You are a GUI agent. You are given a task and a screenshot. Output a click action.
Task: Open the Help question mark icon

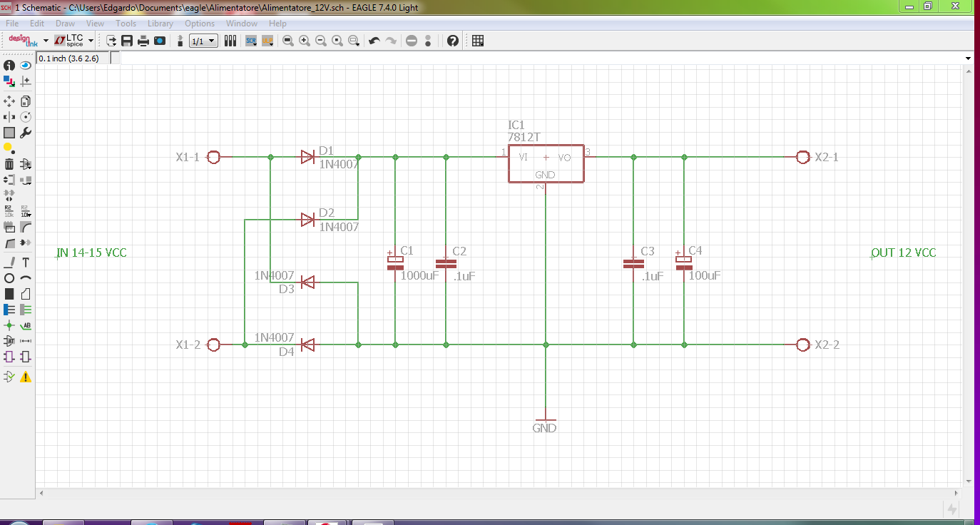click(453, 41)
